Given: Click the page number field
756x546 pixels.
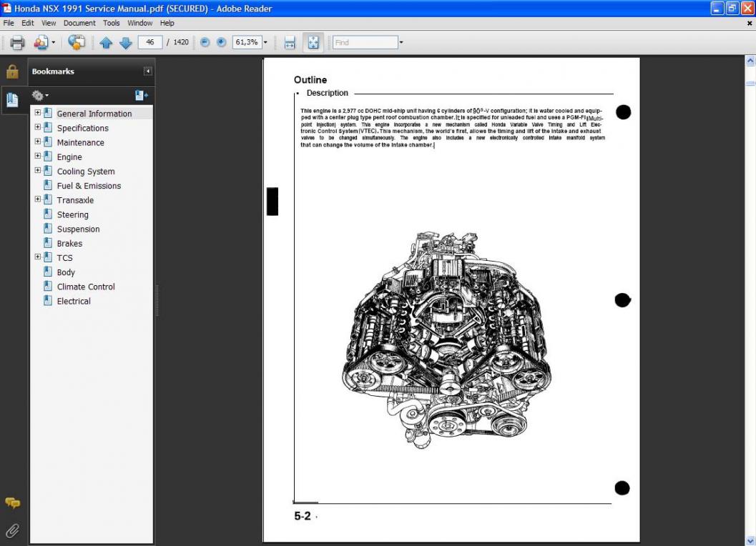Looking at the screenshot, I should [x=150, y=42].
